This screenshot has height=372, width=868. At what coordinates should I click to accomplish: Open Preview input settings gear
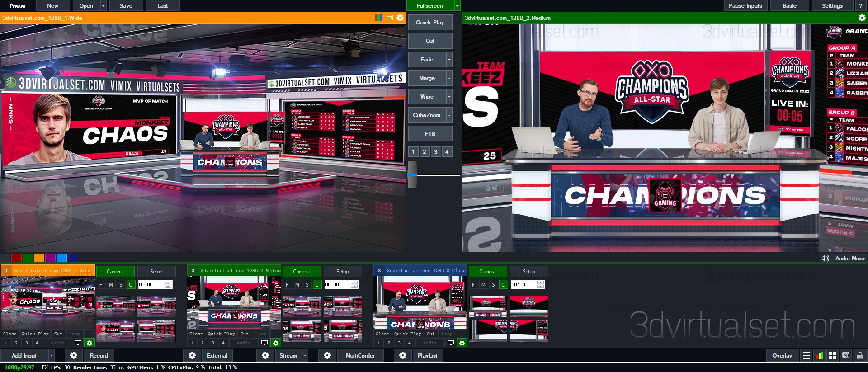(x=400, y=18)
